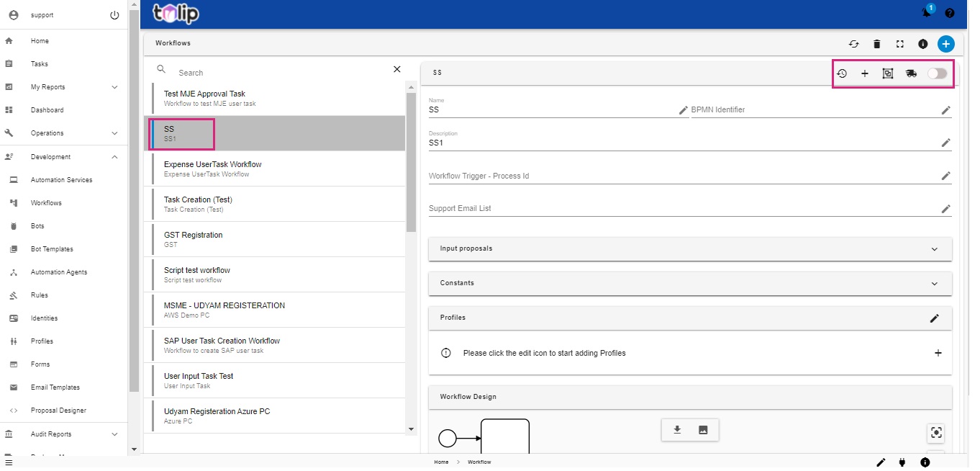The width and height of the screenshot is (980, 471).
Task: Open Automation Agents in sidebar
Action: click(63, 272)
